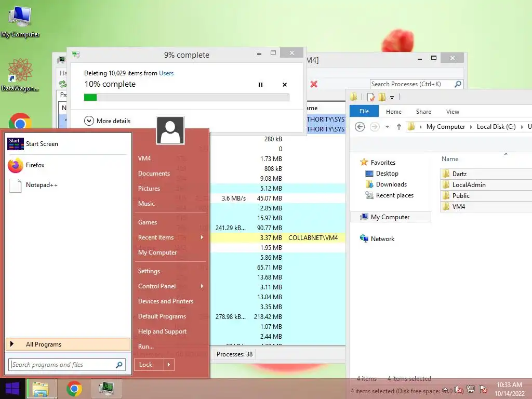Go back in Explorer
The height and width of the screenshot is (399, 532).
[360, 127]
